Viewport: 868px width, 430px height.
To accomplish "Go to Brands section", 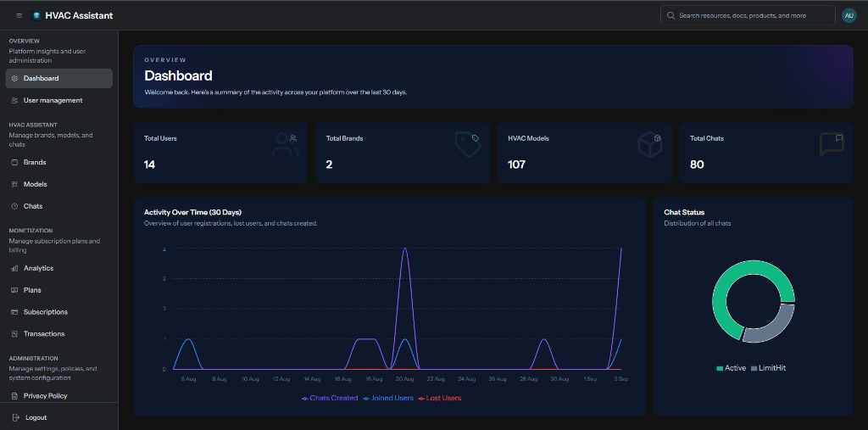I will click(58, 162).
